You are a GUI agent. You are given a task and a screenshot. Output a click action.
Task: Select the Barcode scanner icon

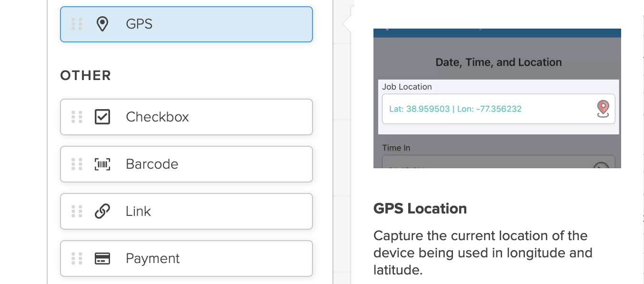[102, 164]
